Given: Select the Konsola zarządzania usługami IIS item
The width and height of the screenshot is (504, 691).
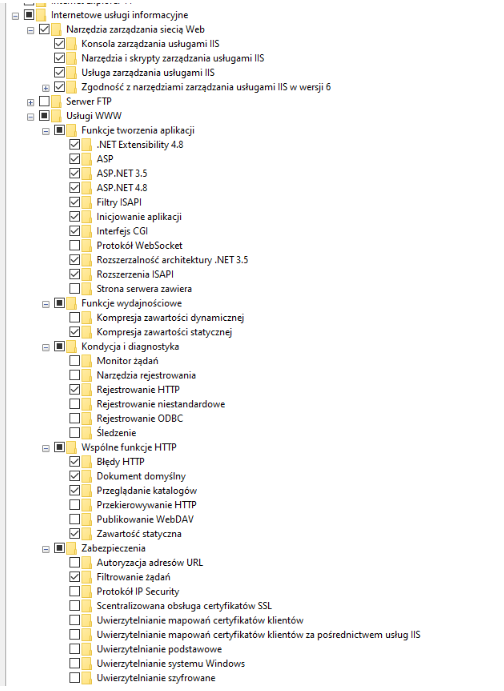Looking at the screenshot, I should coord(150,44).
